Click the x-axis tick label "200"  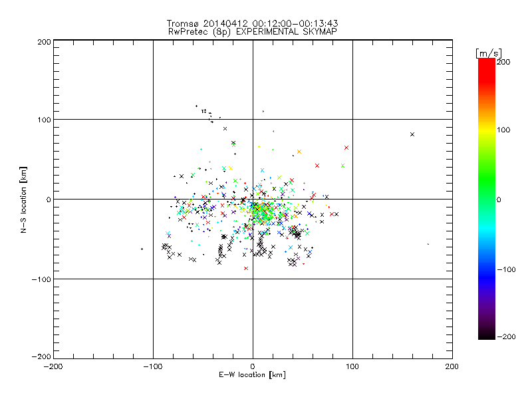pos(452,367)
